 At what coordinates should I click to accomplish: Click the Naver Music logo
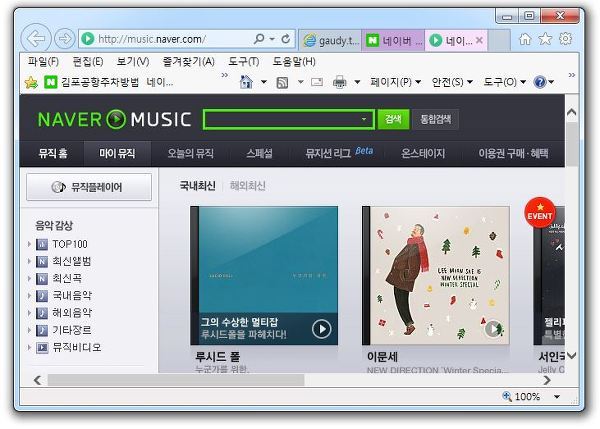click(114, 119)
